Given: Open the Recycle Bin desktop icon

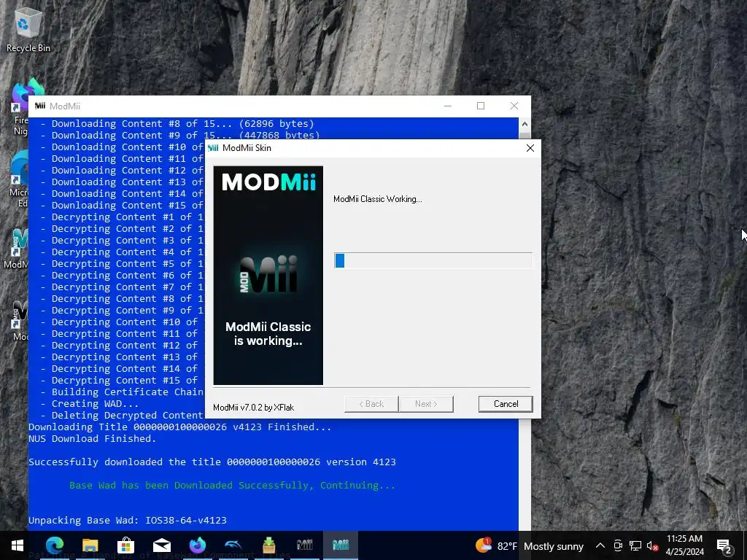Looking at the screenshot, I should coord(28,29).
